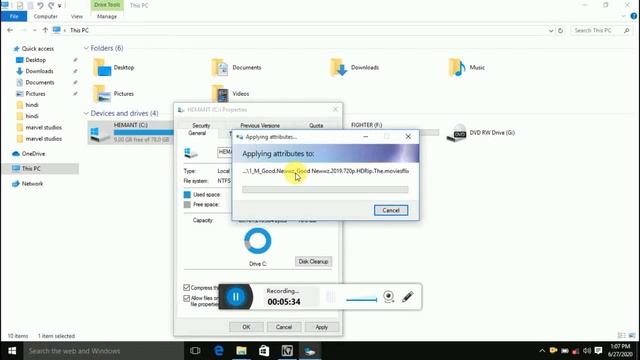
Task: Open Task View from the taskbar
Action: (195, 351)
